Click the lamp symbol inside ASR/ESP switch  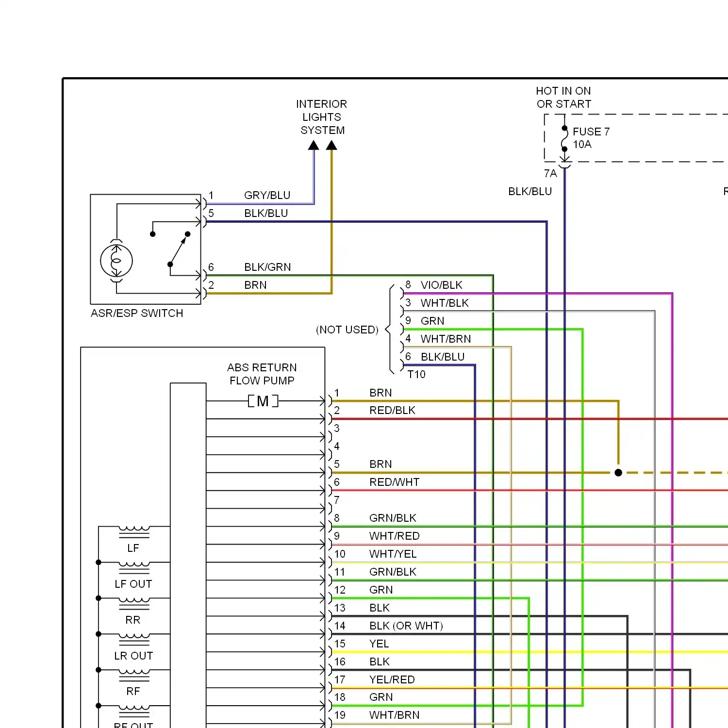pyautogui.click(x=116, y=261)
